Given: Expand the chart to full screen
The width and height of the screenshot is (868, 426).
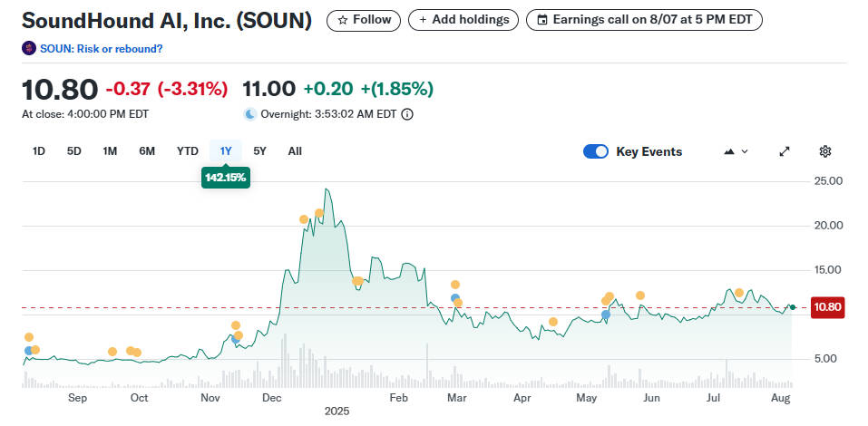Looking at the screenshot, I should [x=785, y=151].
